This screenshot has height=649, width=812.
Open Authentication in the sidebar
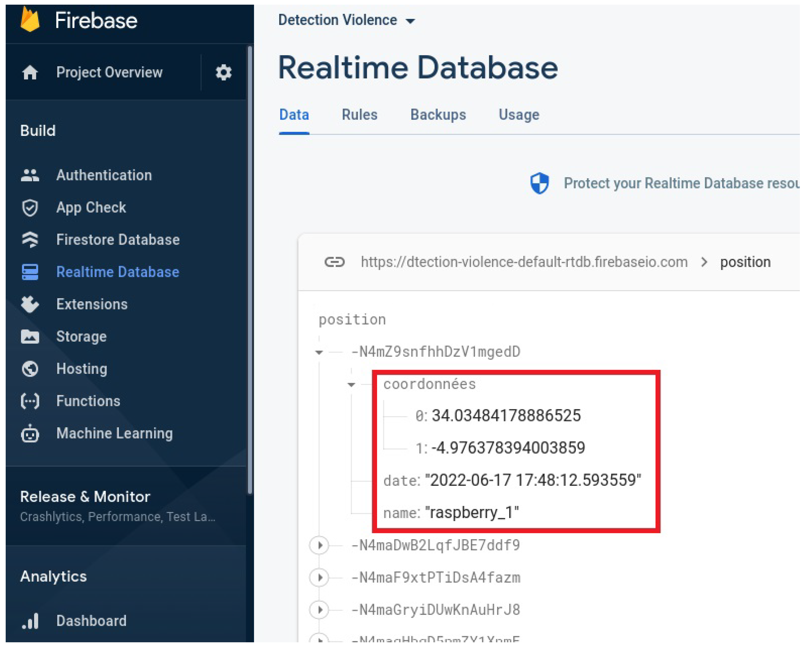104,175
